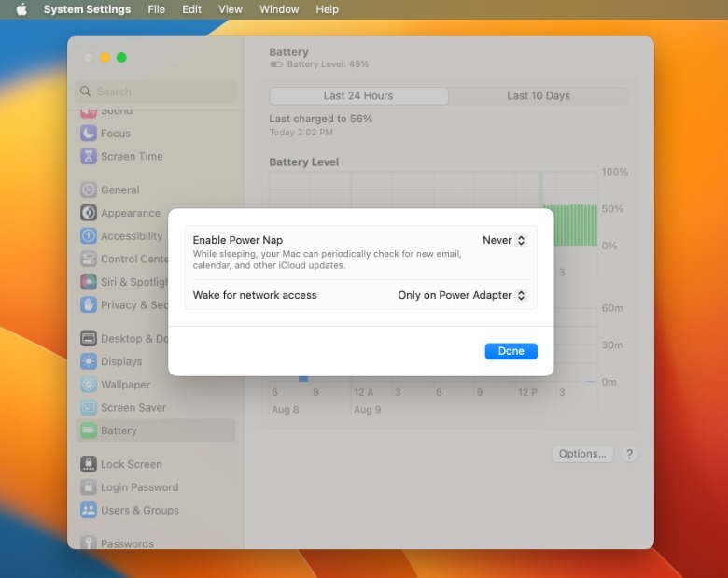The height and width of the screenshot is (578, 728).
Task: Click the Done button
Action: coord(511,351)
